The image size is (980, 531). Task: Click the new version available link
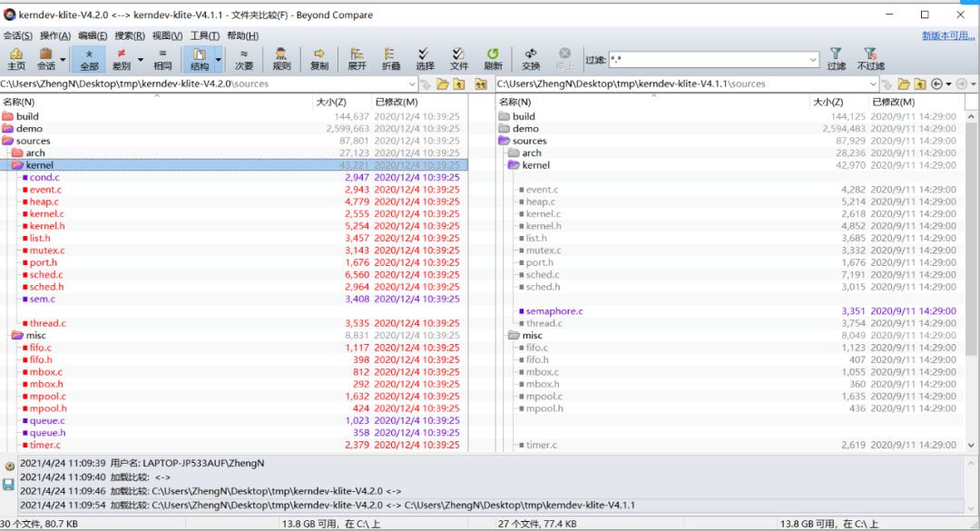[x=948, y=35]
